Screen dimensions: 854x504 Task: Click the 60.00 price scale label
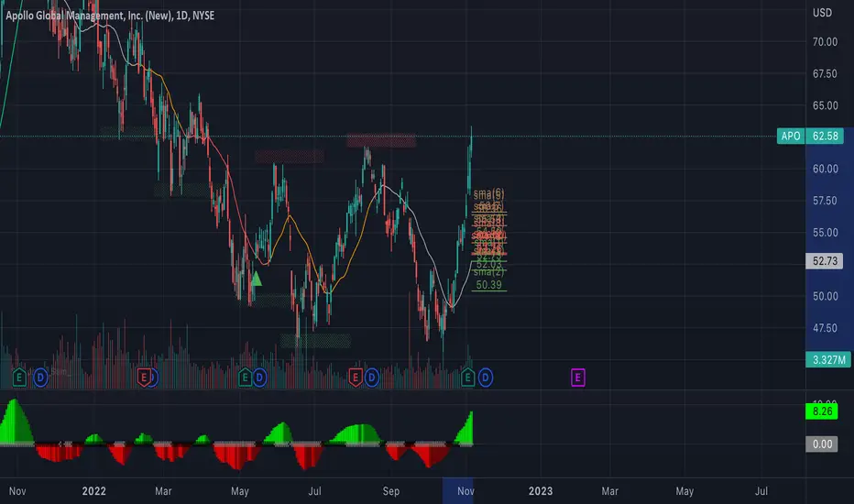pyautogui.click(x=825, y=169)
